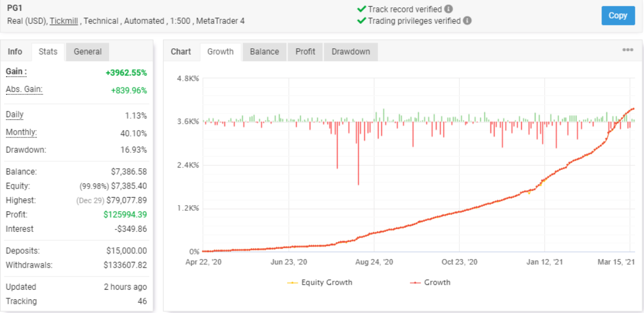Click the green checkmark for Track record verified
The height and width of the screenshot is (313, 644).
tap(361, 9)
